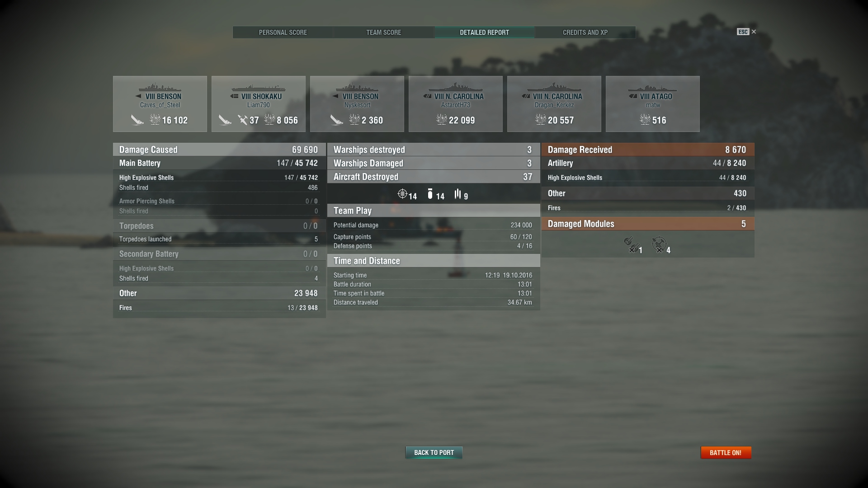Click the damage icon on AstarotH73's N. Carolina

click(x=442, y=120)
